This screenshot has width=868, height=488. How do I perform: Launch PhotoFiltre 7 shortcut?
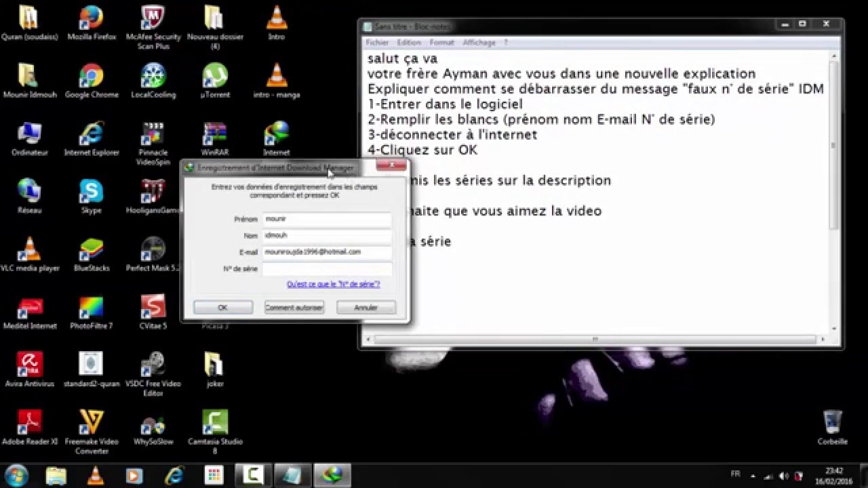(x=92, y=312)
